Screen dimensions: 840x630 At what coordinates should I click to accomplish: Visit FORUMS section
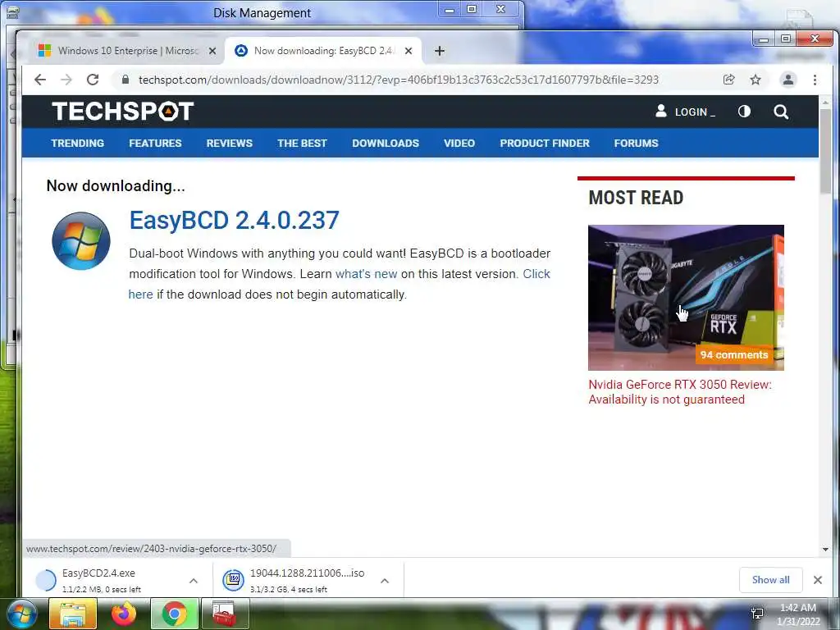(636, 143)
